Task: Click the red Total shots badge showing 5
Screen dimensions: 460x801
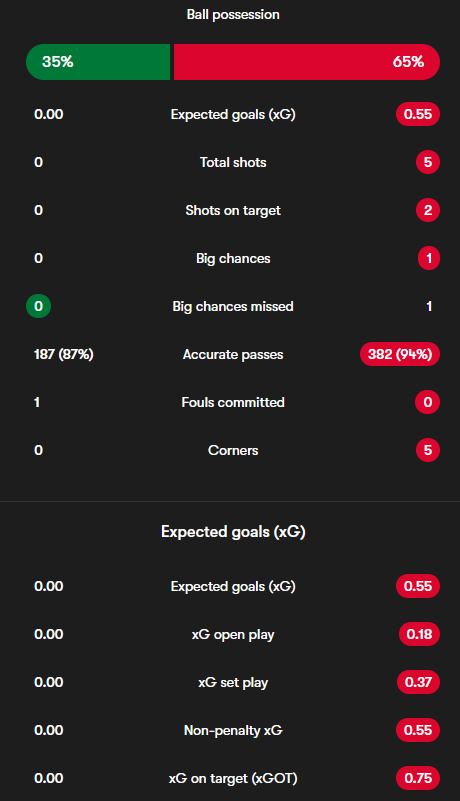Action: (428, 162)
